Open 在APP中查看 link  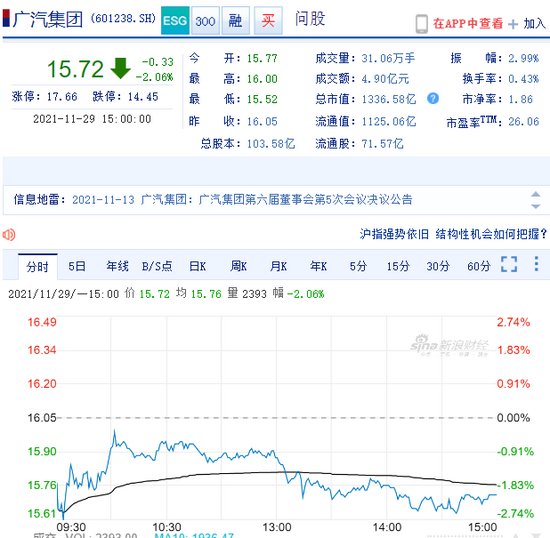point(468,23)
